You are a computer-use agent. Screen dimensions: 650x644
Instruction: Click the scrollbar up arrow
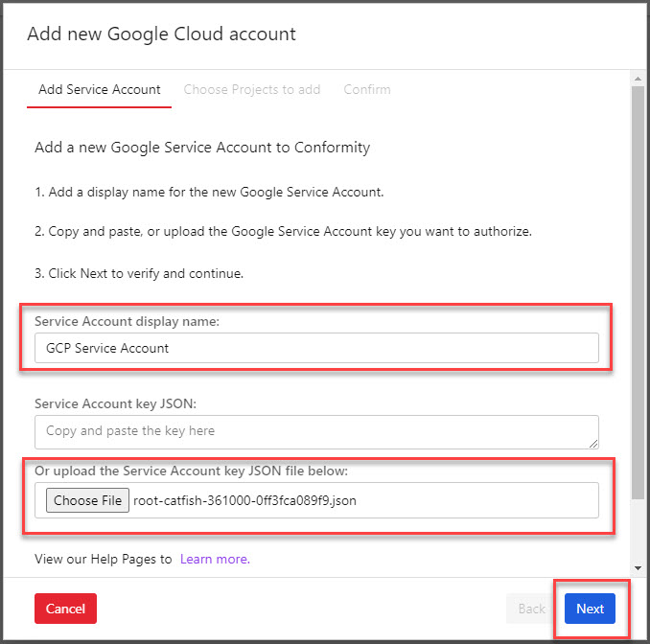[638, 76]
